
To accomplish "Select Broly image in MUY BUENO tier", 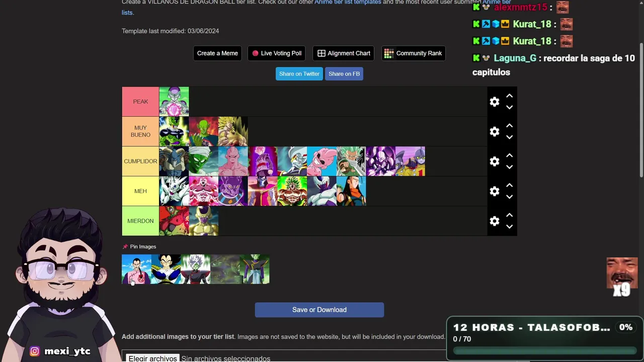I will (x=233, y=131).
